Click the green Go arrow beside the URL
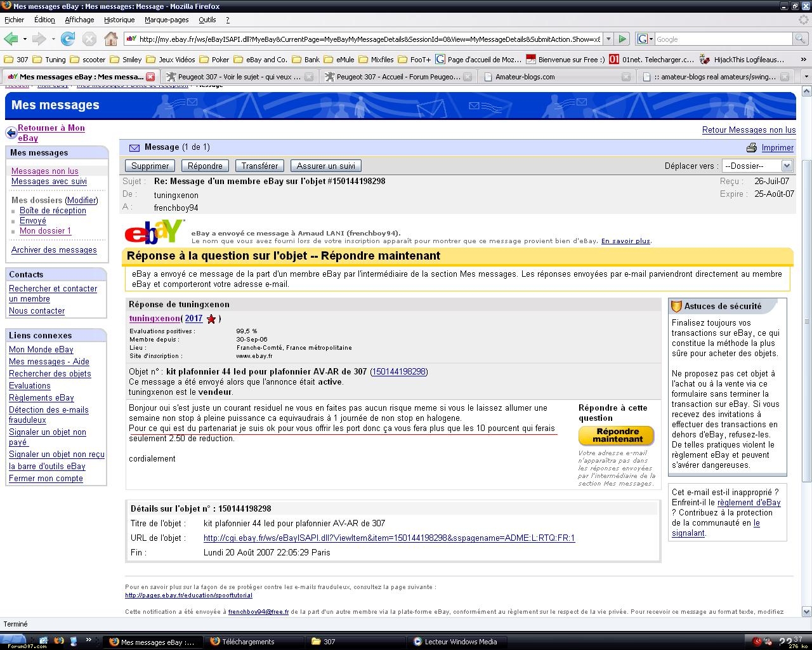This screenshot has width=812, height=650. pyautogui.click(x=622, y=39)
